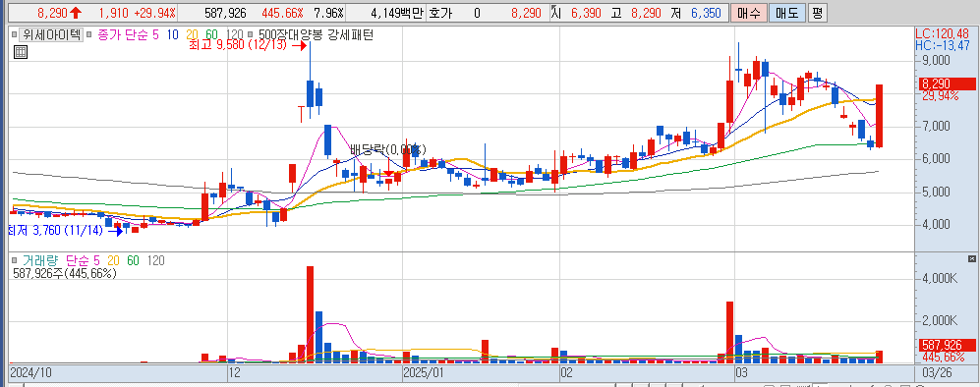Click the 호가 quote label in header
The width and height of the screenshot is (980, 387).
440,13
